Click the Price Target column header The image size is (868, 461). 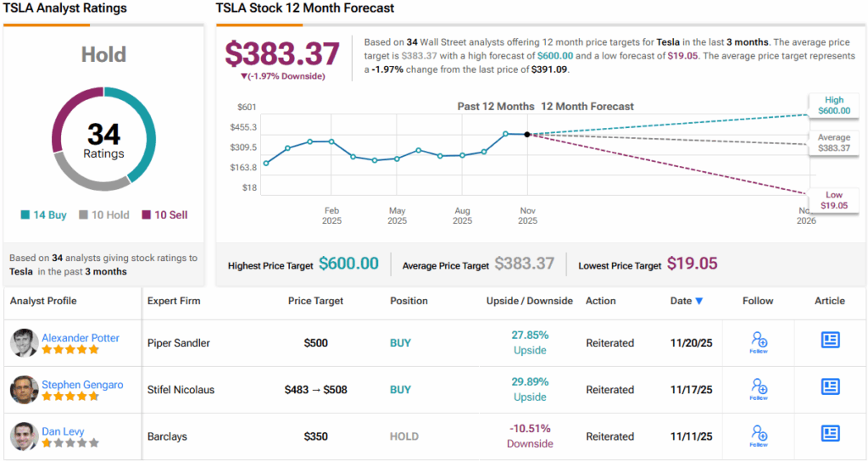click(316, 301)
